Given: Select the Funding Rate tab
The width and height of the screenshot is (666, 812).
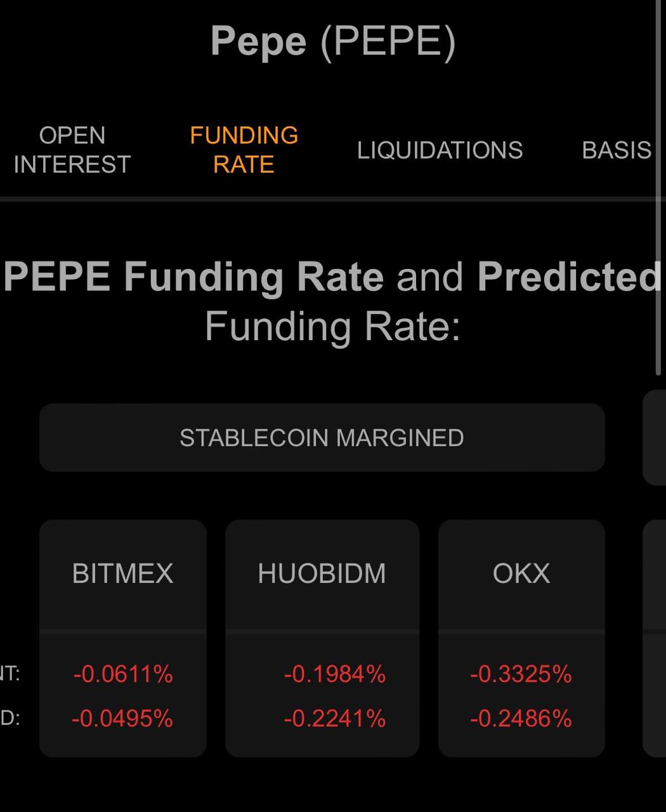Looking at the screenshot, I should 244,150.
